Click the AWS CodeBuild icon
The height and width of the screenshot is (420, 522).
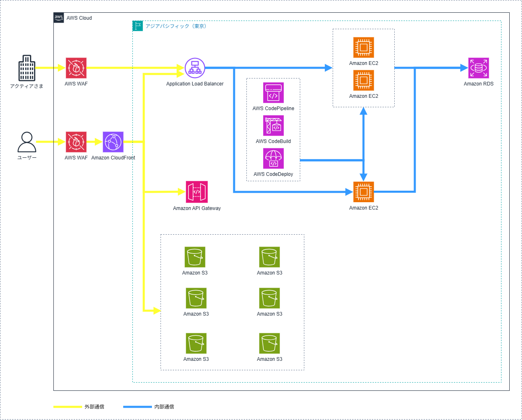click(273, 125)
